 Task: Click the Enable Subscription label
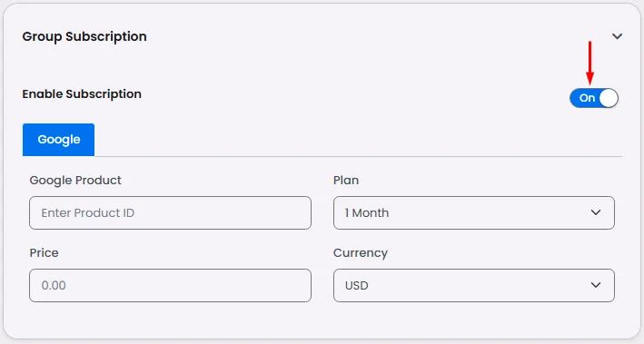(x=82, y=94)
